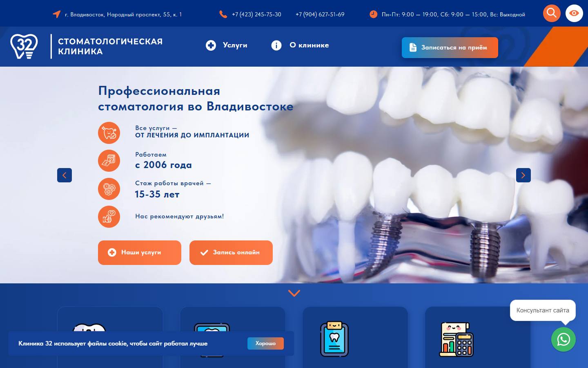Open Наши услуги button
Image resolution: width=588 pixels, height=368 pixels.
click(140, 253)
